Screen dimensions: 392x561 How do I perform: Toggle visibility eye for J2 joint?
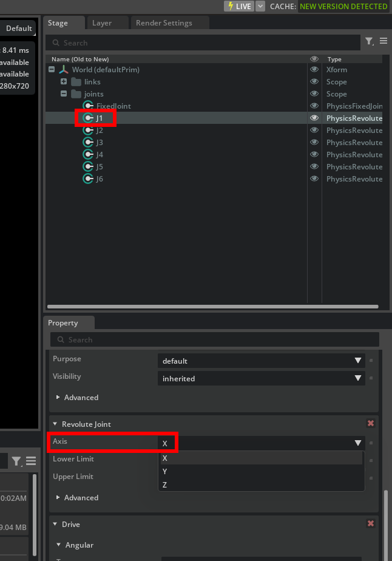pos(314,131)
